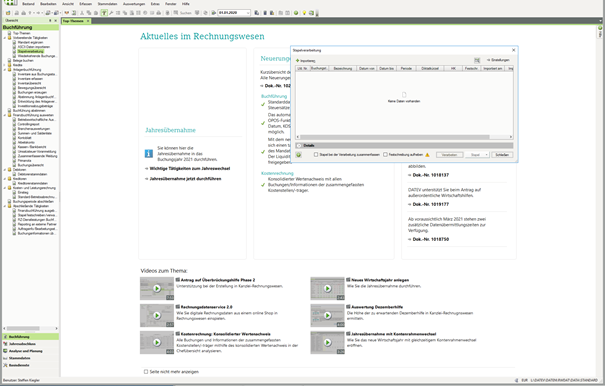This screenshot has height=386, width=605.
Task: Click the blue information icon under Jahresübernahme
Action: pyautogui.click(x=149, y=154)
